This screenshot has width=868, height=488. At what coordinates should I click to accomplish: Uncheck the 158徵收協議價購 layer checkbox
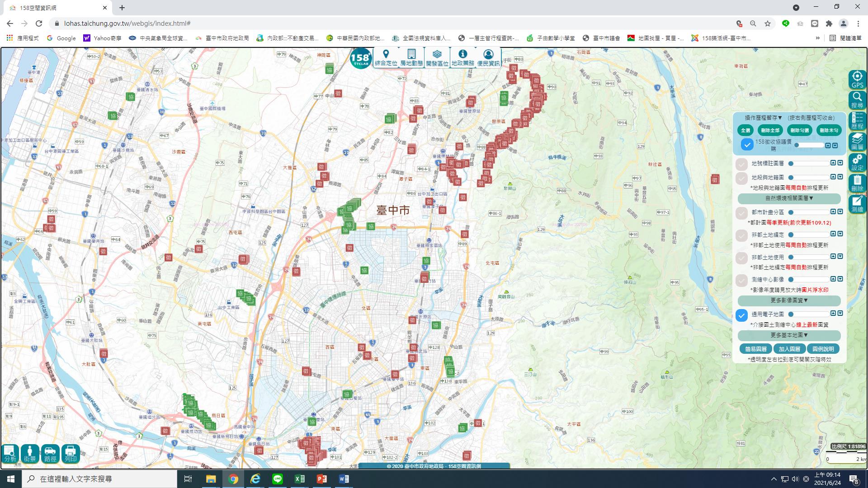[x=747, y=145]
